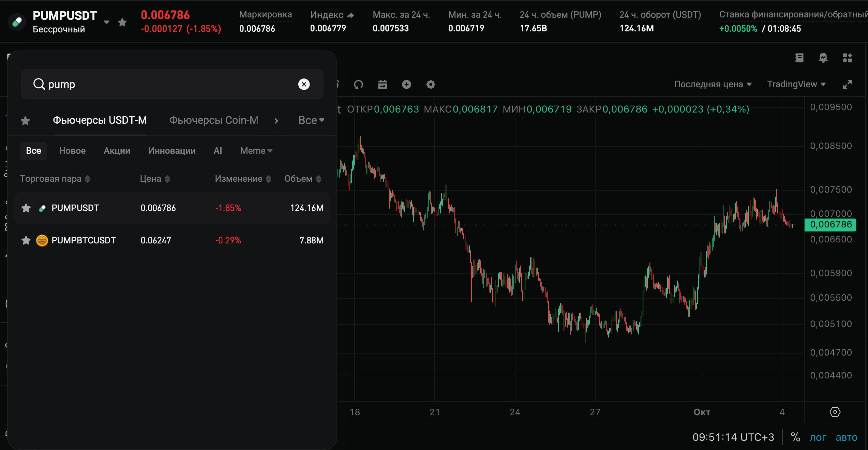Open the TradingView chart type dropdown
The height and width of the screenshot is (450, 868).
[x=796, y=84]
